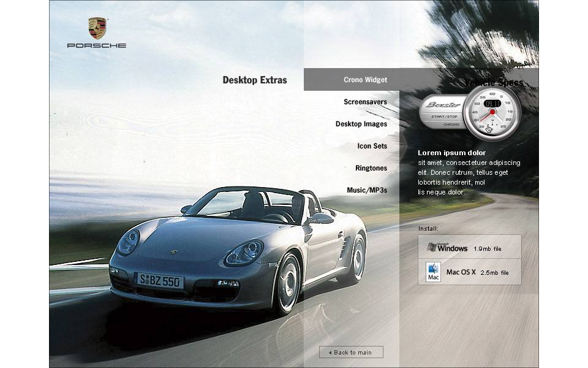Click the Vehicle Specs heading
The image size is (588, 368).
pos(493,82)
